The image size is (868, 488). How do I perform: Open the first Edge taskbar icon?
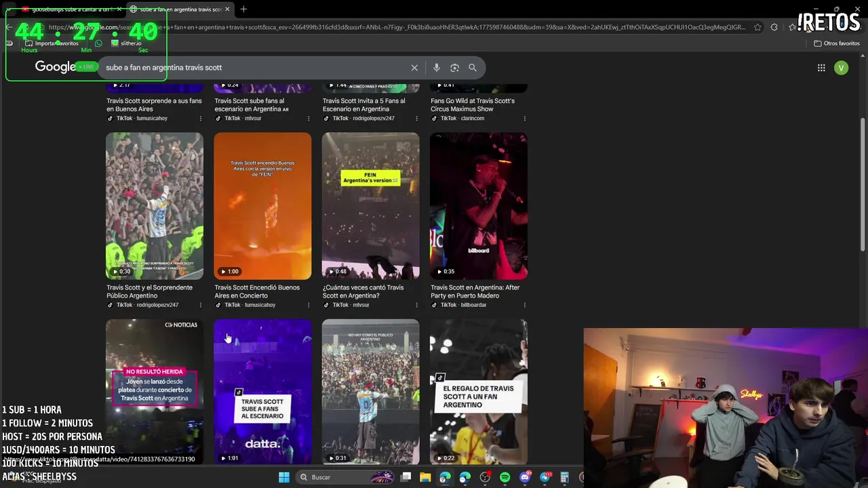tap(445, 477)
